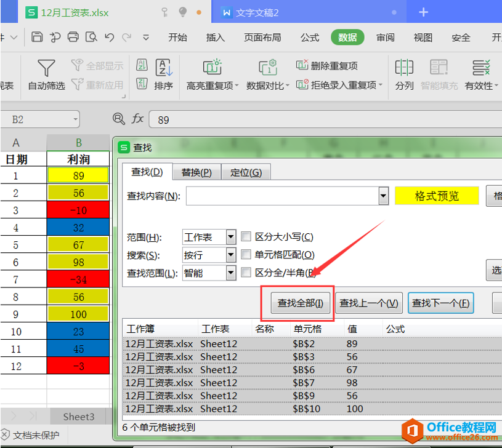Click the fx insert function icon

(137, 119)
